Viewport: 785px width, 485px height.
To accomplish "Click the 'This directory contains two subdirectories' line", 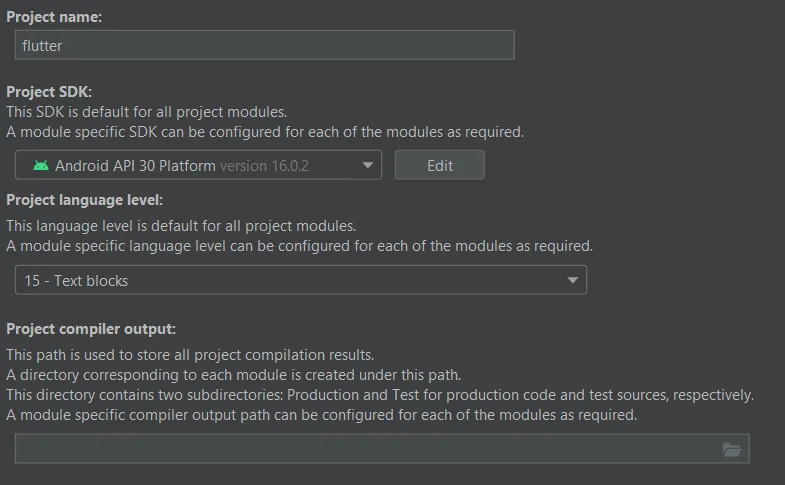I will (379, 395).
